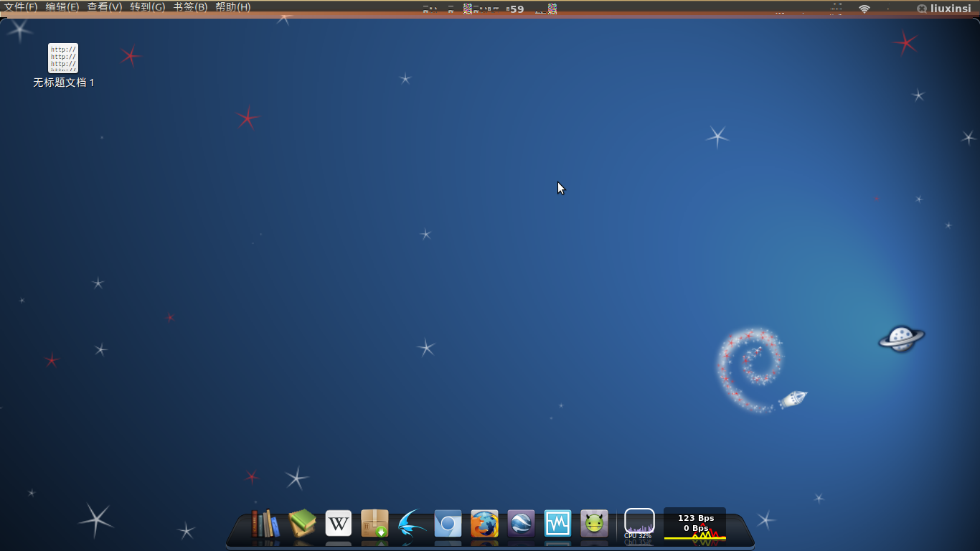Launch the package installer box icon

pos(375,524)
